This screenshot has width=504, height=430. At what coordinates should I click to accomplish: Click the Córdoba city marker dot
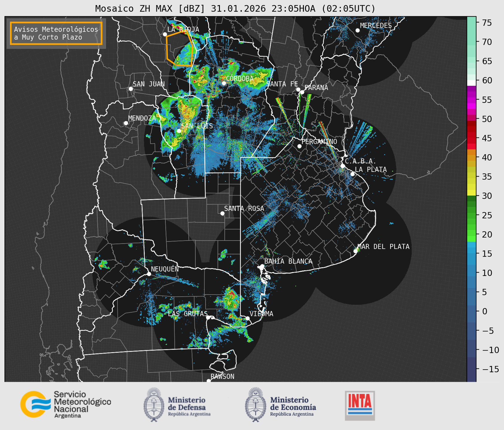point(224,83)
